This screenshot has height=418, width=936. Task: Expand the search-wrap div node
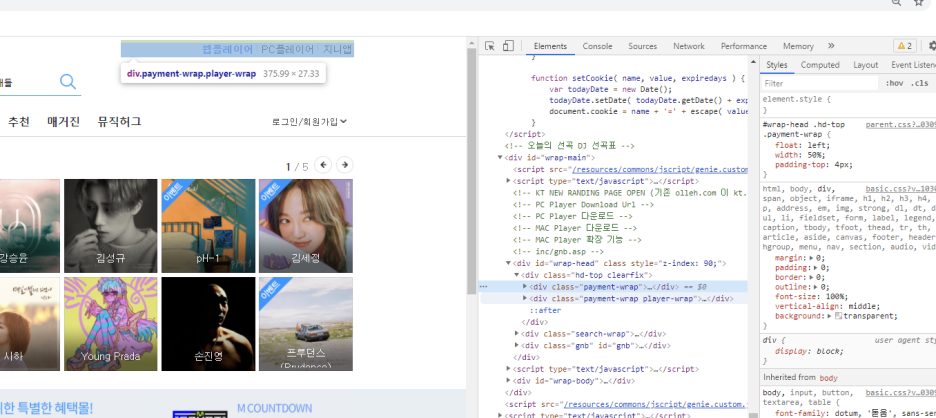pos(517,334)
